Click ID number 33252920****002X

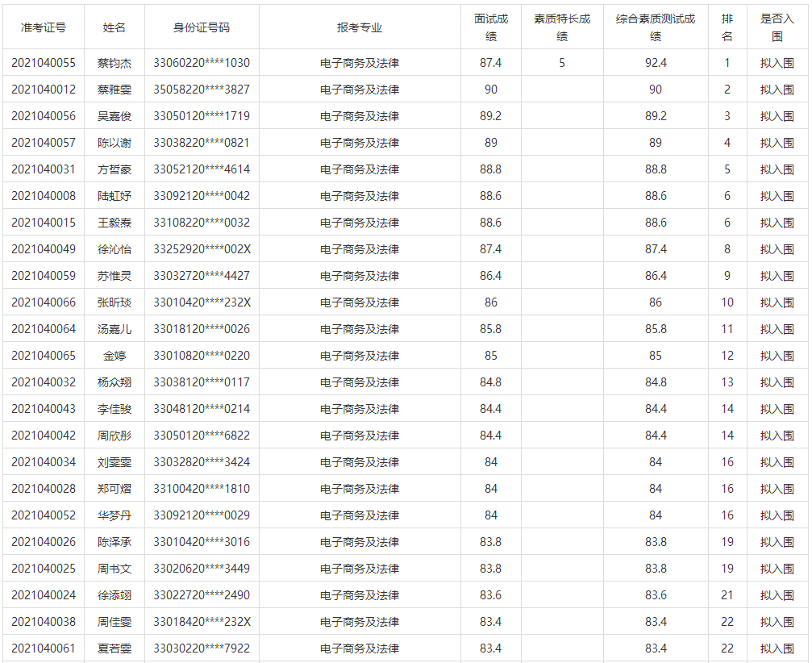point(202,249)
